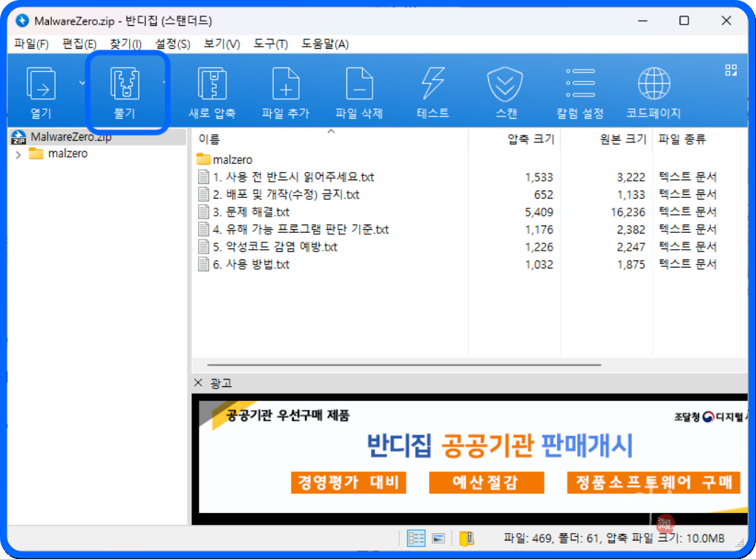Open the 보기(V) menu
The height and width of the screenshot is (559, 756).
[221, 44]
